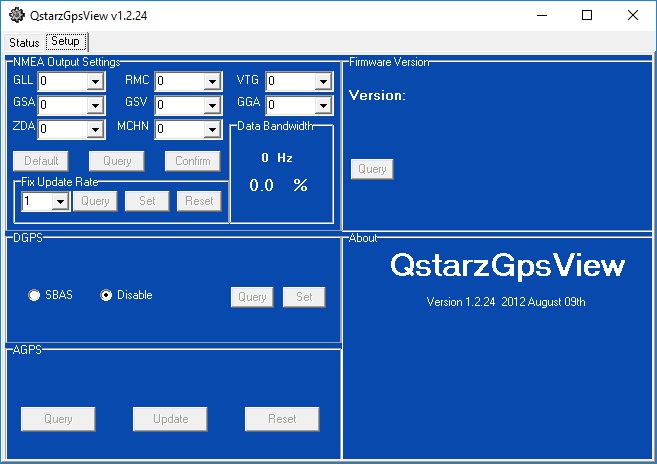
Task: Click the 0 Hz bandwidth reading
Action: pyautogui.click(x=277, y=158)
